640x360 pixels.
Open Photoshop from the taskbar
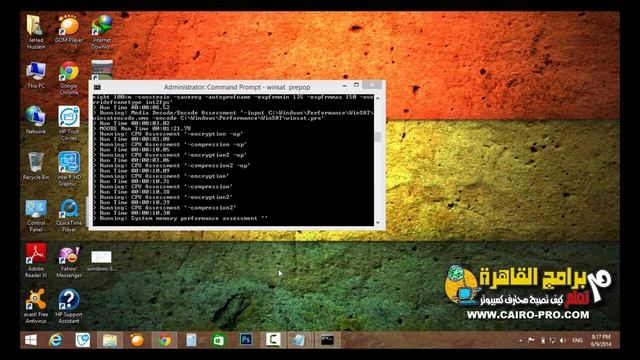point(246,340)
